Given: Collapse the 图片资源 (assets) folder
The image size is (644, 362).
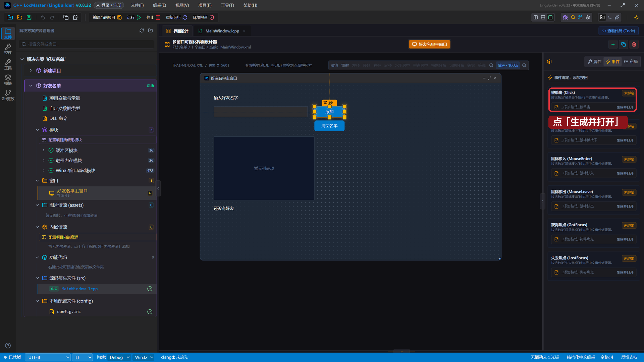Looking at the screenshot, I should [37, 205].
